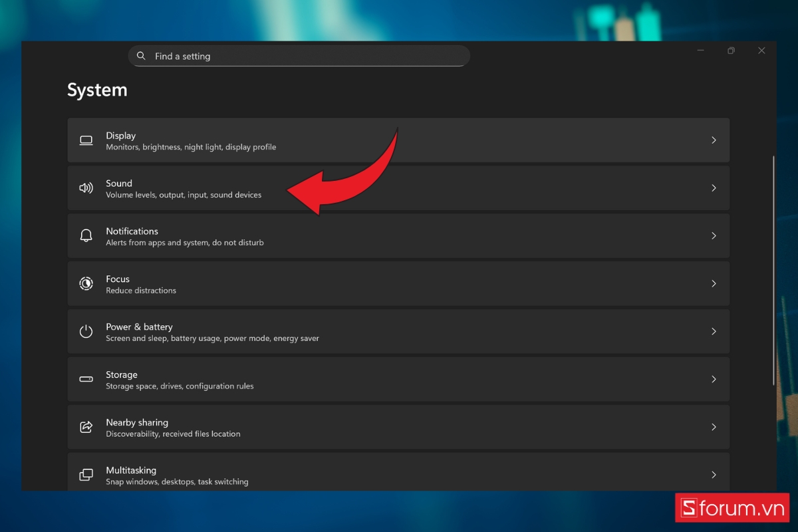This screenshot has width=798, height=532.
Task: Click the search magnifier icon
Action: (141, 56)
